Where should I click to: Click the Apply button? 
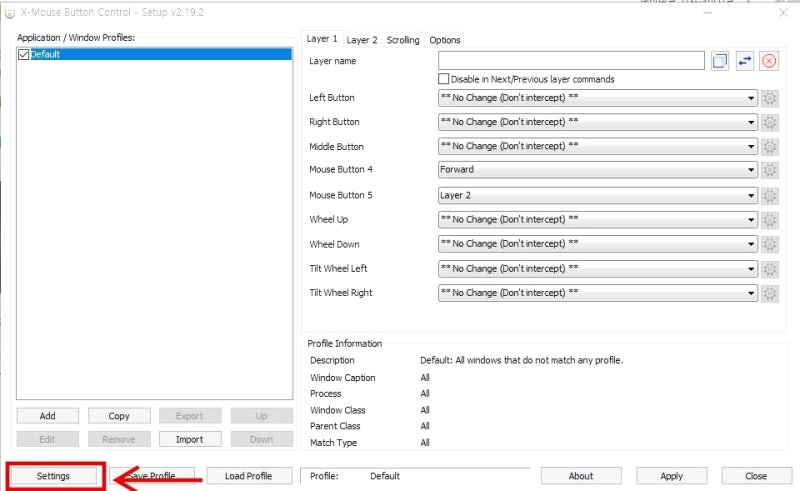[x=671, y=476]
